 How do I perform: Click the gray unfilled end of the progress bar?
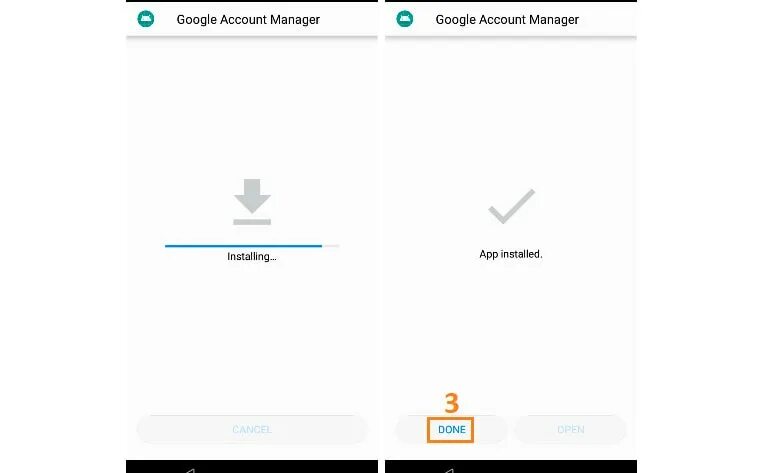[330, 246]
